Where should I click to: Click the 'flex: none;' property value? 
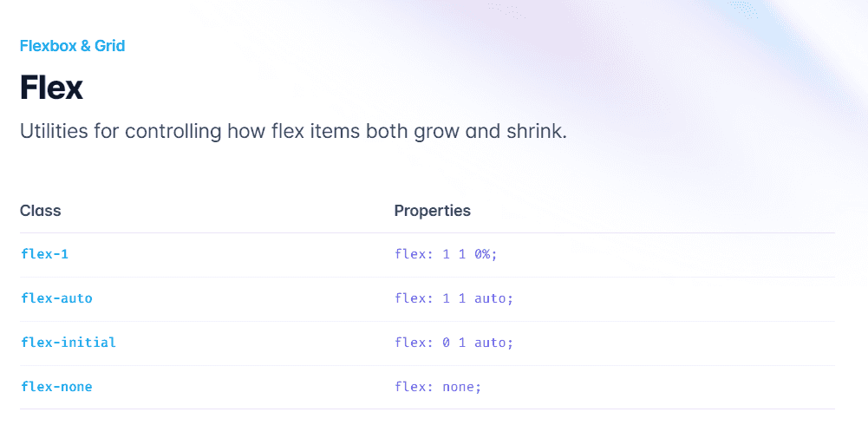(437, 387)
